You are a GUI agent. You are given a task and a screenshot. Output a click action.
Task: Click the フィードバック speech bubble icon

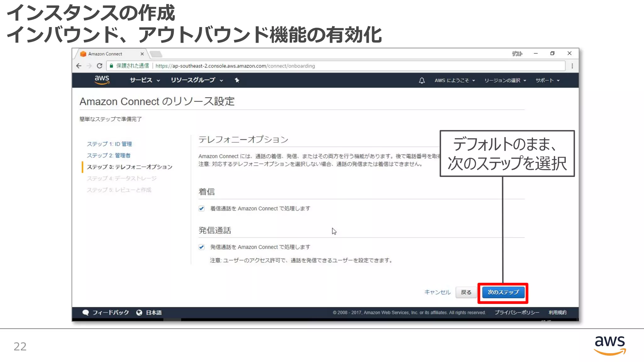point(86,312)
